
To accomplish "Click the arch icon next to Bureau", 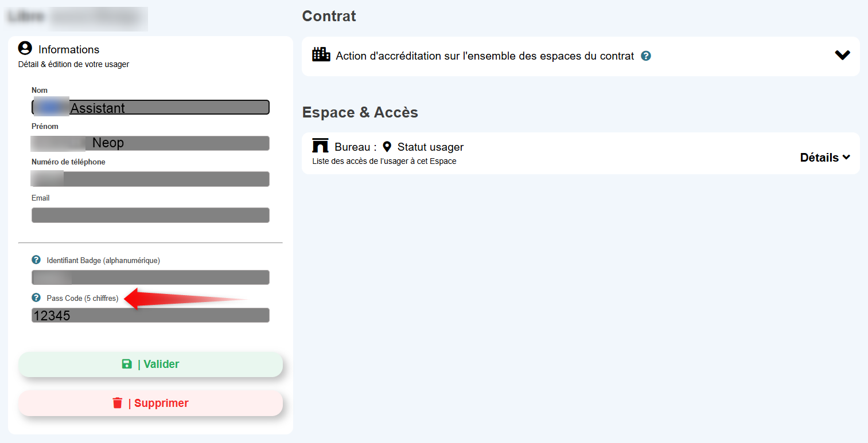I will point(320,146).
